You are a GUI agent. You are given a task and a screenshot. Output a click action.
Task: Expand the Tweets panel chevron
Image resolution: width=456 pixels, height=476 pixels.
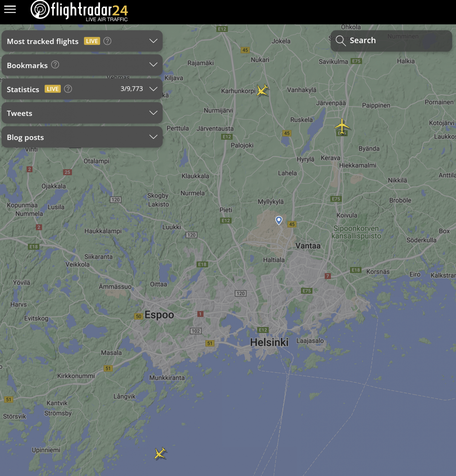153,113
